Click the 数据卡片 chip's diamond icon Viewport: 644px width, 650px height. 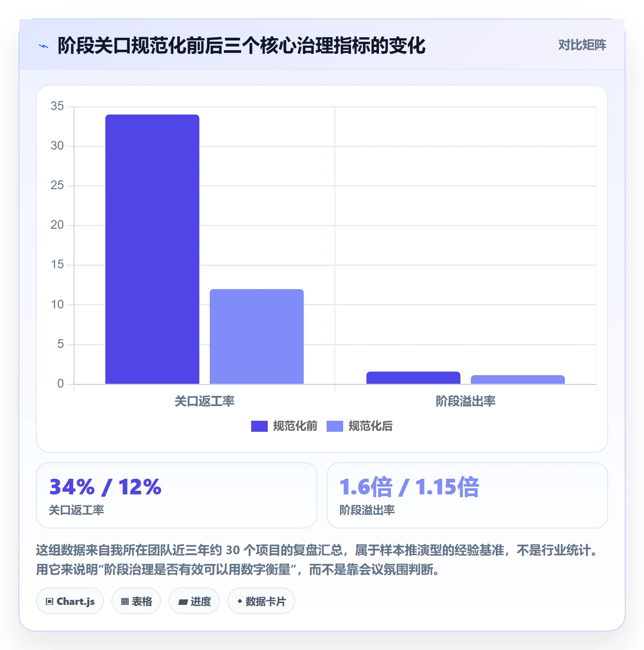click(x=240, y=601)
